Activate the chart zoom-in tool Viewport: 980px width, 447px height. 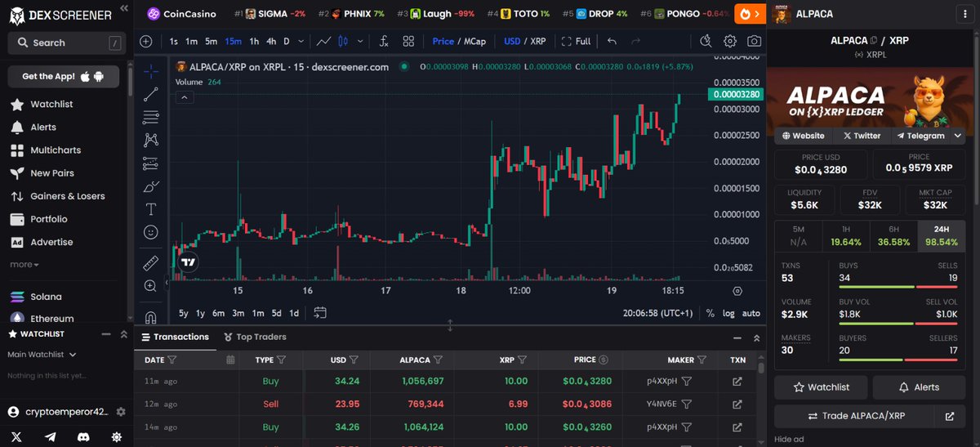click(150, 286)
